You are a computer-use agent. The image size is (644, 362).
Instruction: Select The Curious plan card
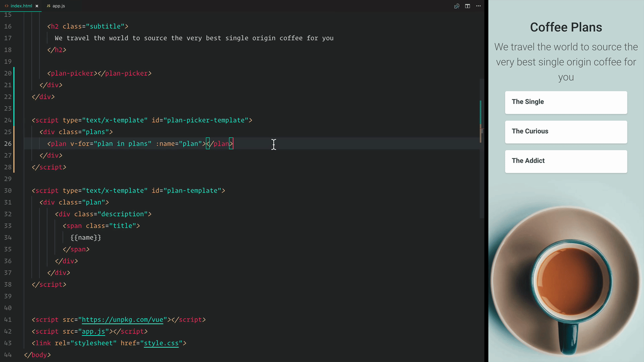pyautogui.click(x=566, y=132)
